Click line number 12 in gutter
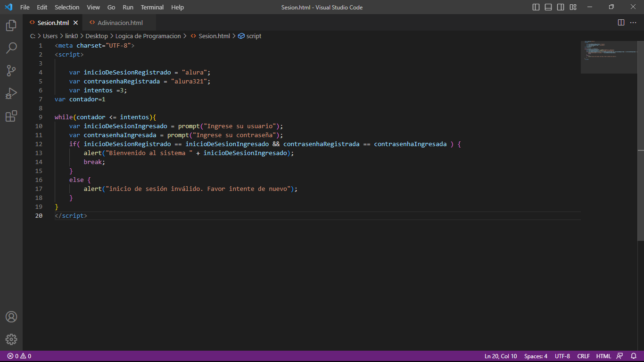 39,144
